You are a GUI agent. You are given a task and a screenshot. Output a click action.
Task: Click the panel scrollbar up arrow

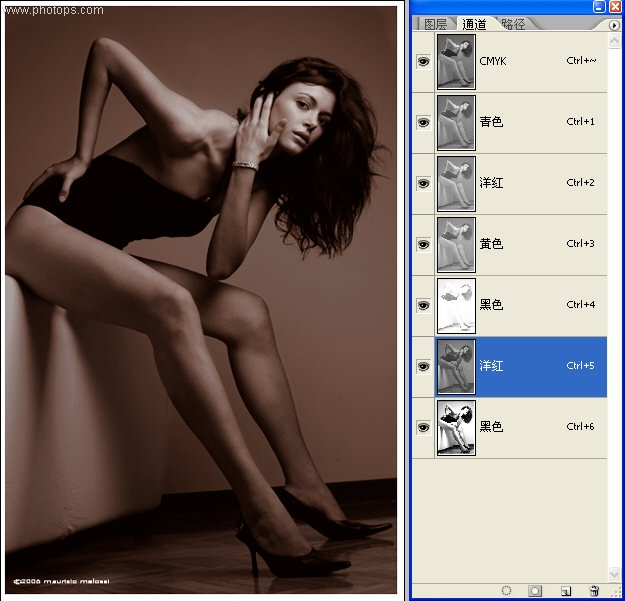pos(614,40)
